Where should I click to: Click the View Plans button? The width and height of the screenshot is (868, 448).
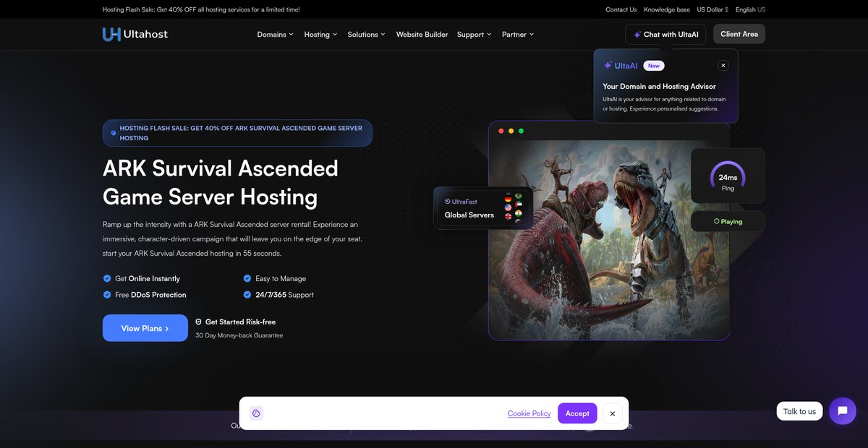pos(145,328)
